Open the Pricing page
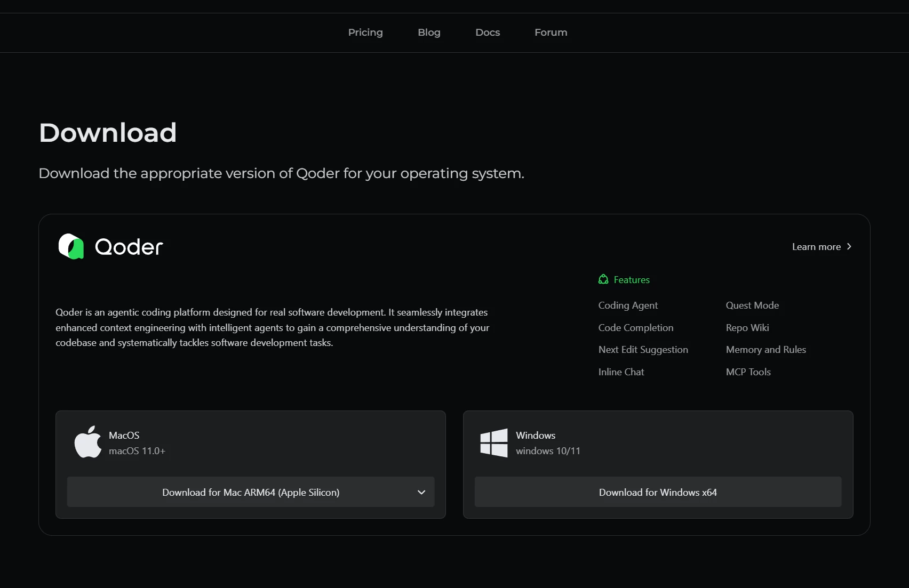The image size is (909, 588). 365,33
